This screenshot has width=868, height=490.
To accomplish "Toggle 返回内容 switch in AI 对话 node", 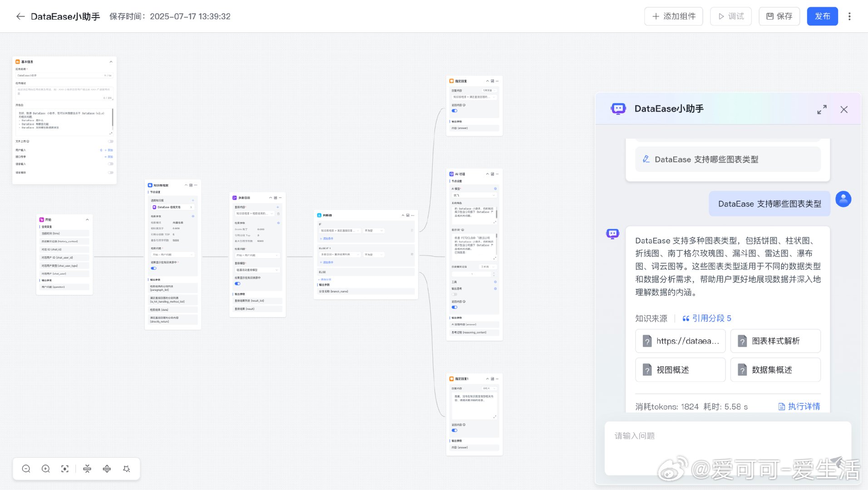I will click(x=454, y=307).
